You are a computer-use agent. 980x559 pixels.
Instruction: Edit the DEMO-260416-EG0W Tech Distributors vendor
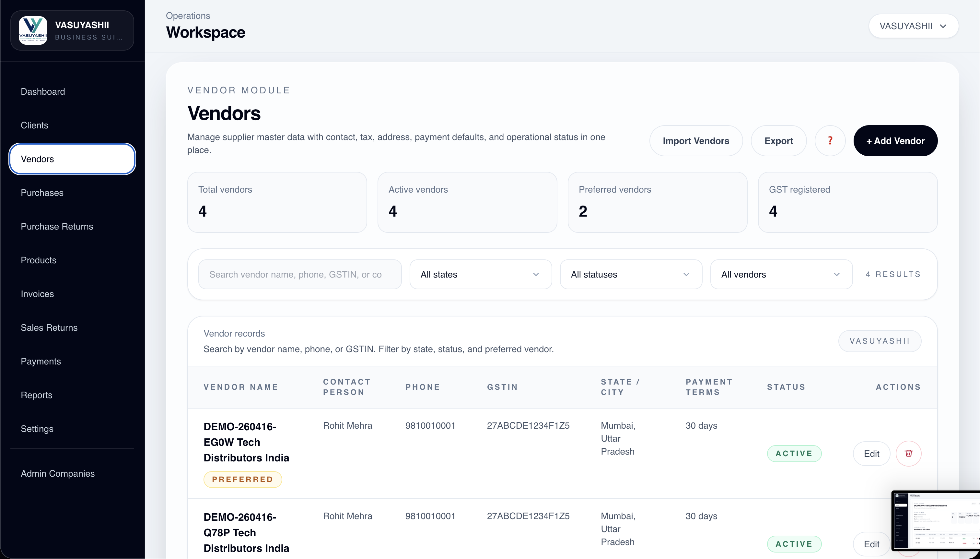[871, 453]
